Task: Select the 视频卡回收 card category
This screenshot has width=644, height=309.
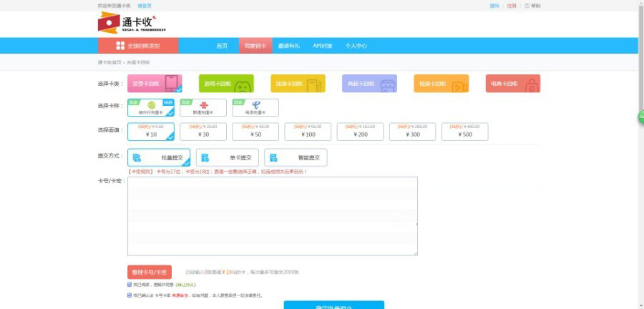Action: coord(441,84)
